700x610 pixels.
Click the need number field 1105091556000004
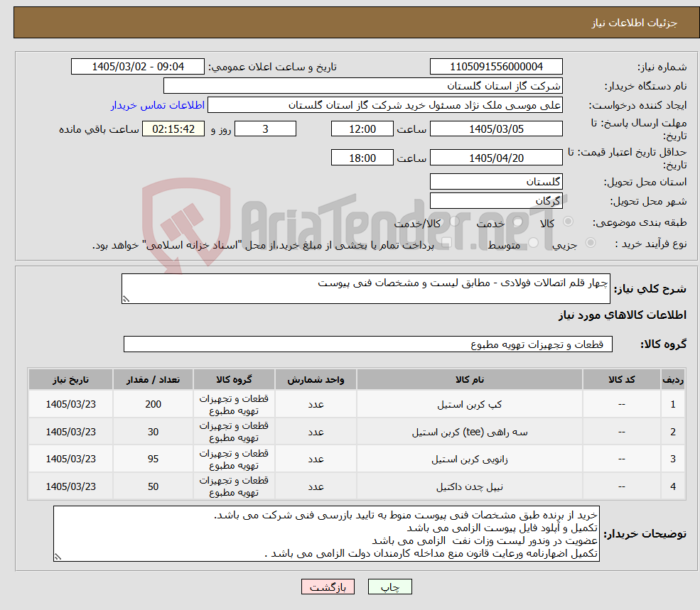coord(496,67)
